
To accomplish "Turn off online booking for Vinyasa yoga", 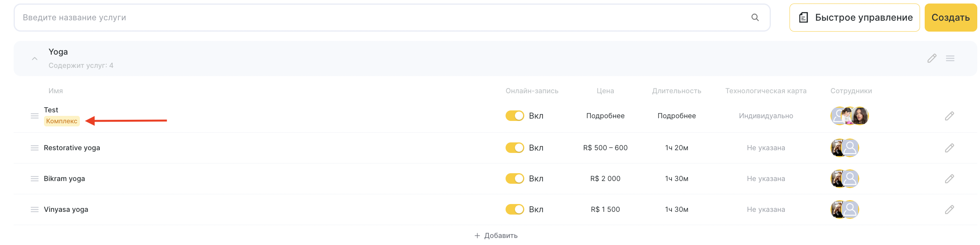I will (515, 209).
